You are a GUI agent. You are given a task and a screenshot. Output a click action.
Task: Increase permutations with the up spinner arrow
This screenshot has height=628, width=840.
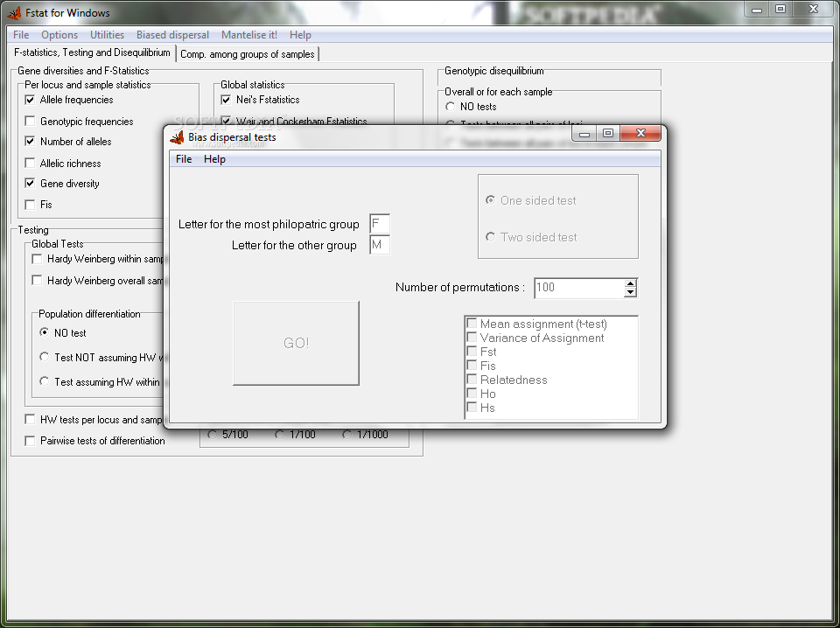click(631, 283)
